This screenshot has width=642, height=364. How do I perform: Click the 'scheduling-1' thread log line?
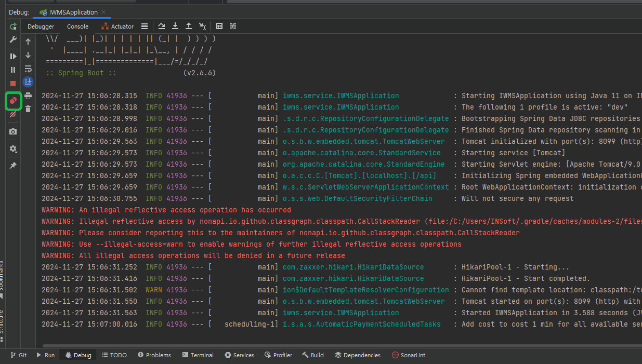pyautogui.click(x=342, y=324)
